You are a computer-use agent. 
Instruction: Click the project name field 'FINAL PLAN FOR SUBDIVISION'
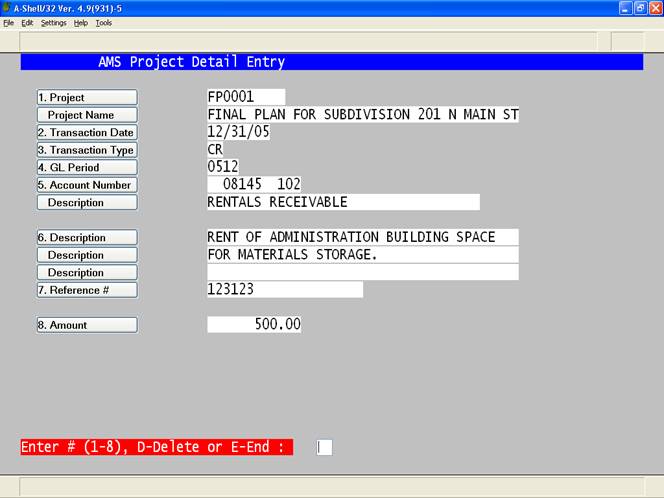363,115
